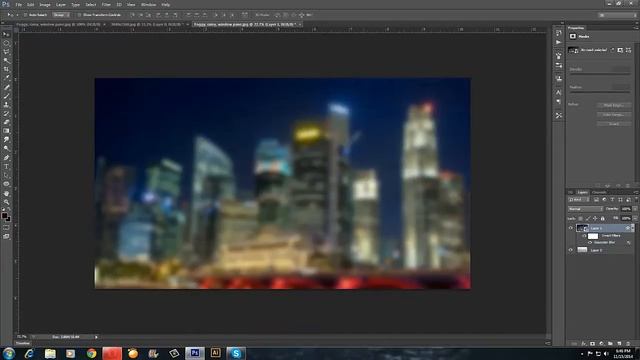The width and height of the screenshot is (640, 360).
Task: Delete layer trash icon
Action: [x=628, y=344]
